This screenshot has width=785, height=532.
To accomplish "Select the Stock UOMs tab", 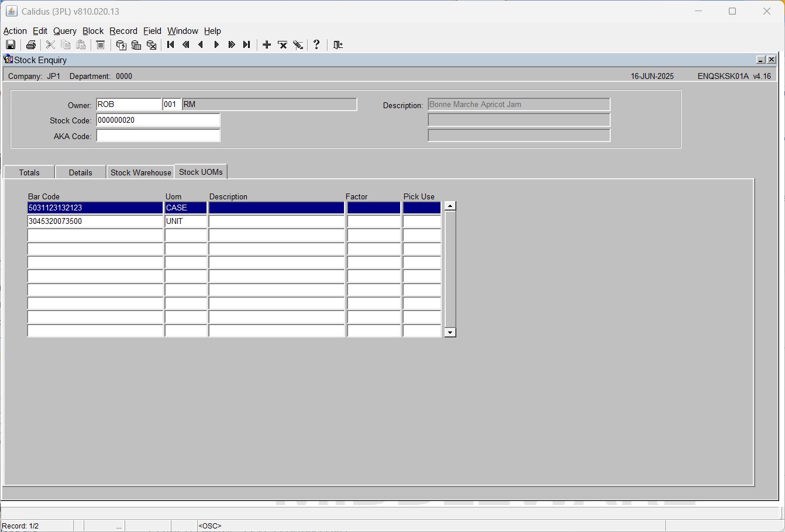I will pyautogui.click(x=201, y=172).
